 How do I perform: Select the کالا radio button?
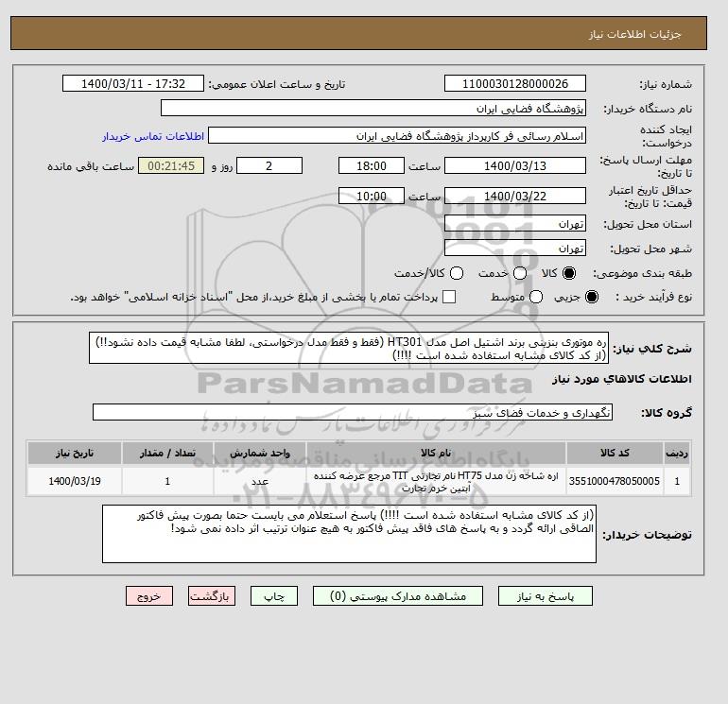tap(569, 273)
